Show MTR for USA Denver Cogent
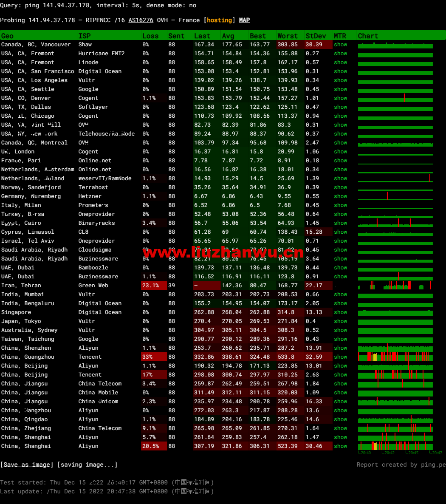 [340, 98]
